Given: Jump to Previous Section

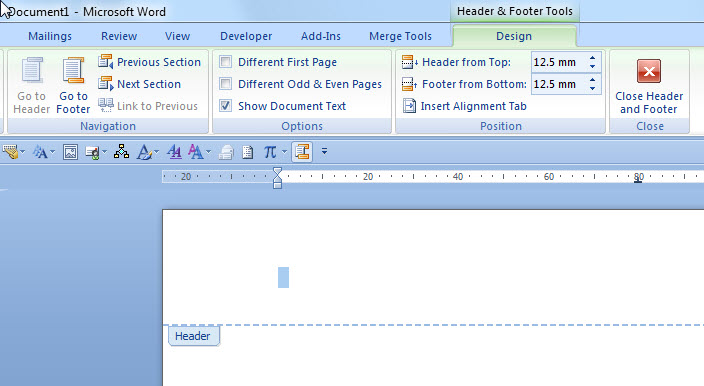Looking at the screenshot, I should [x=150, y=62].
